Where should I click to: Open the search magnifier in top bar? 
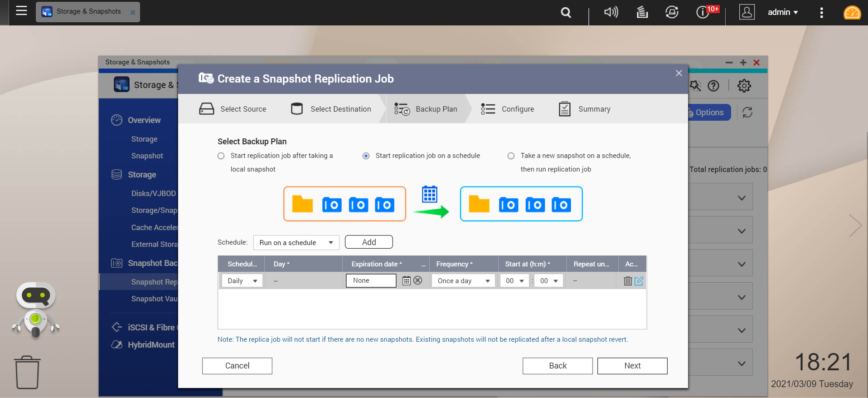pos(566,12)
